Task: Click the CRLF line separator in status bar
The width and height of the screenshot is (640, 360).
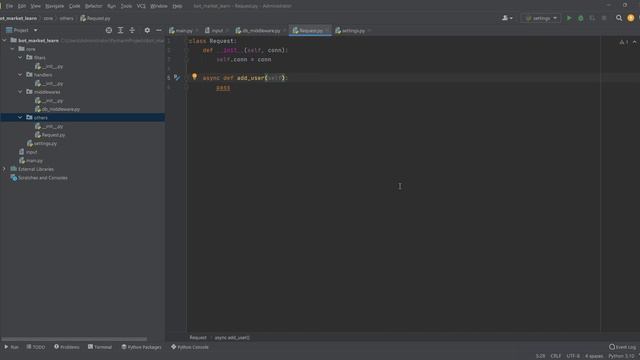Action: click(x=556, y=356)
